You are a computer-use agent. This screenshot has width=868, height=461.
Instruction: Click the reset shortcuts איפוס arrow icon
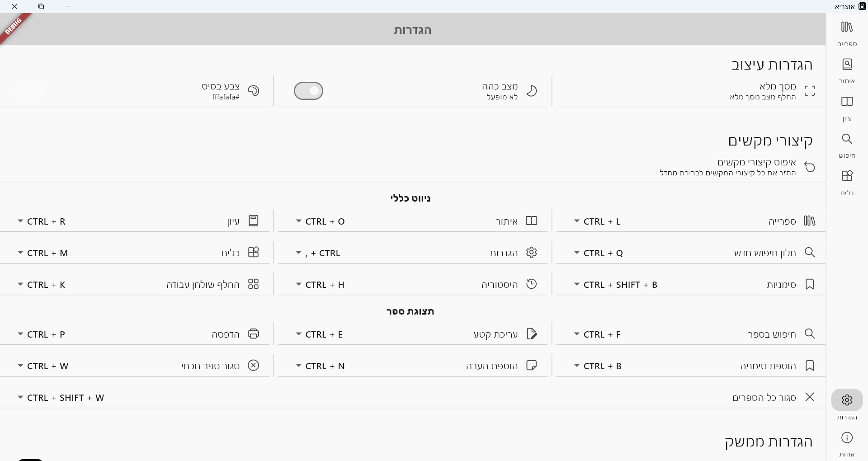[810, 167]
